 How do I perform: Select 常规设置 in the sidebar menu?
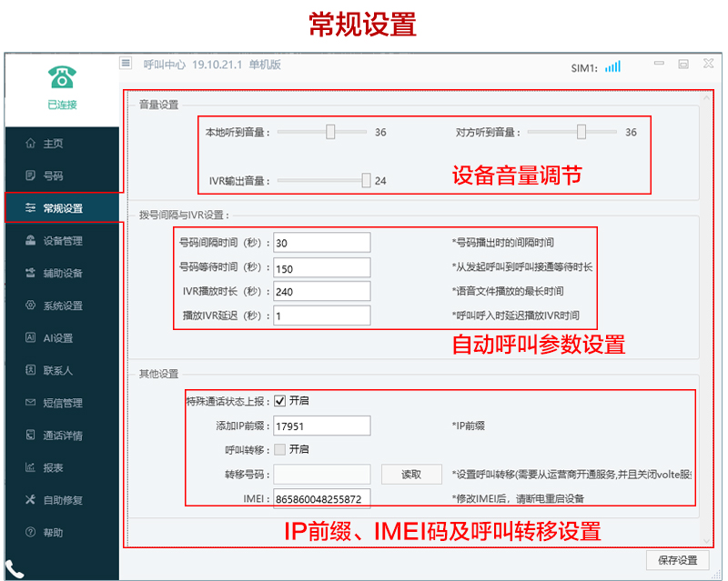tap(62, 208)
